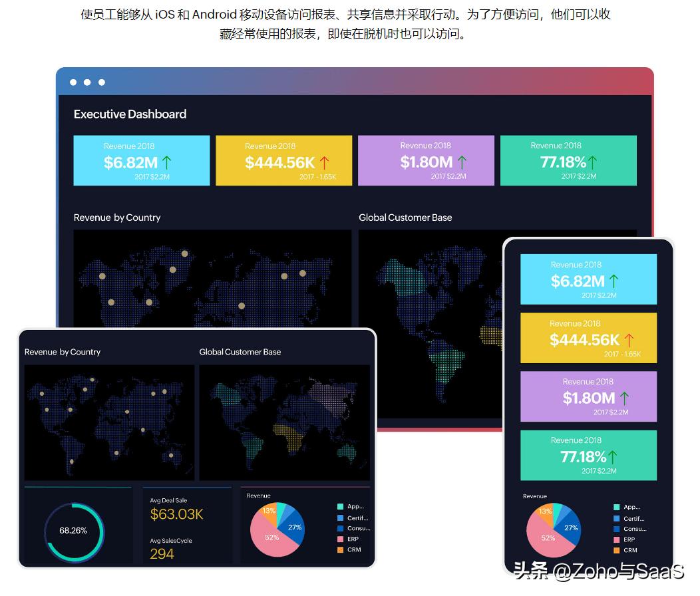
Task: Click the red up arrow beside desktop $444.56K
Action: point(324,163)
